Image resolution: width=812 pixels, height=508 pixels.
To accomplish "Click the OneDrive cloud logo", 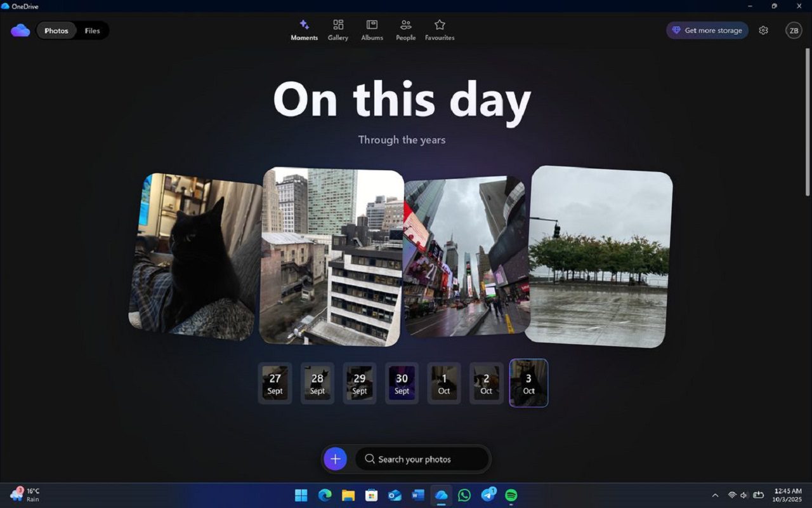I will pyautogui.click(x=20, y=30).
